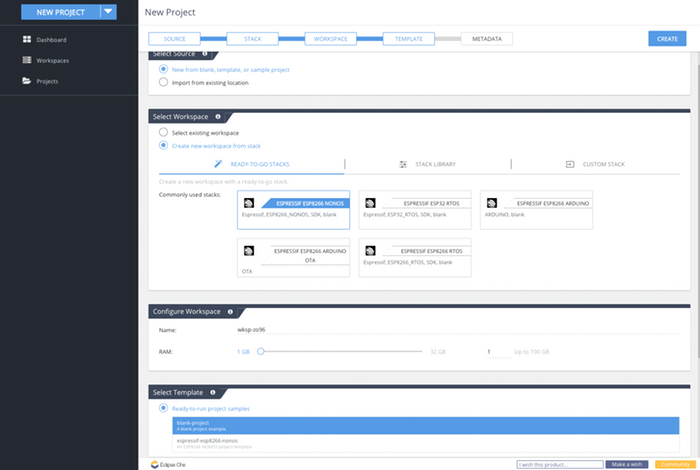Click the Eclipse Che logo
The width and height of the screenshot is (700, 470).
coord(168,465)
